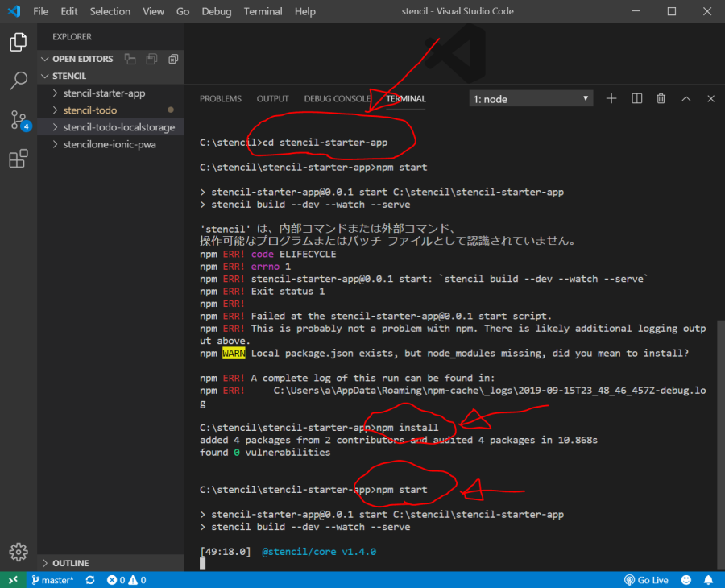Create a new terminal with plus icon
This screenshot has height=588, width=725.
(611, 98)
